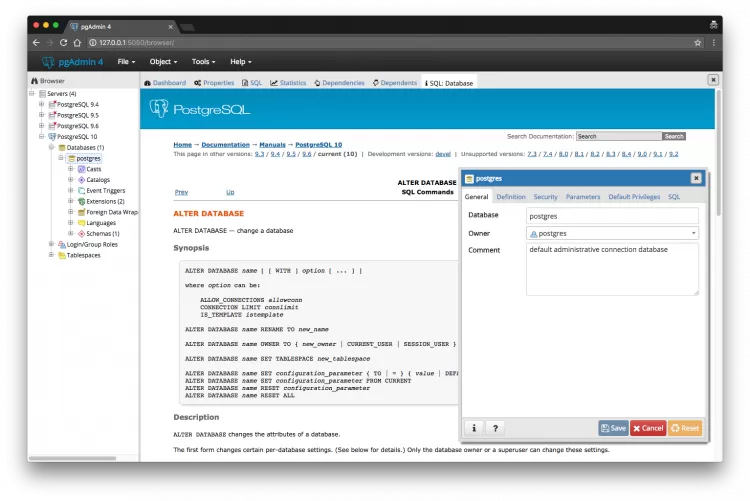Click the documentation Search button
Viewport: 750px width, 501px height.
tap(674, 136)
